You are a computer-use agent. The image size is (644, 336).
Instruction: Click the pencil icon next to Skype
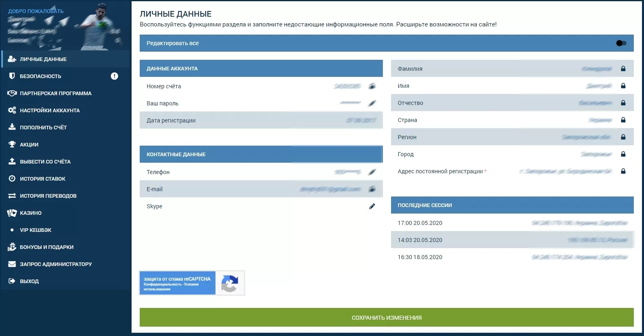(x=372, y=206)
